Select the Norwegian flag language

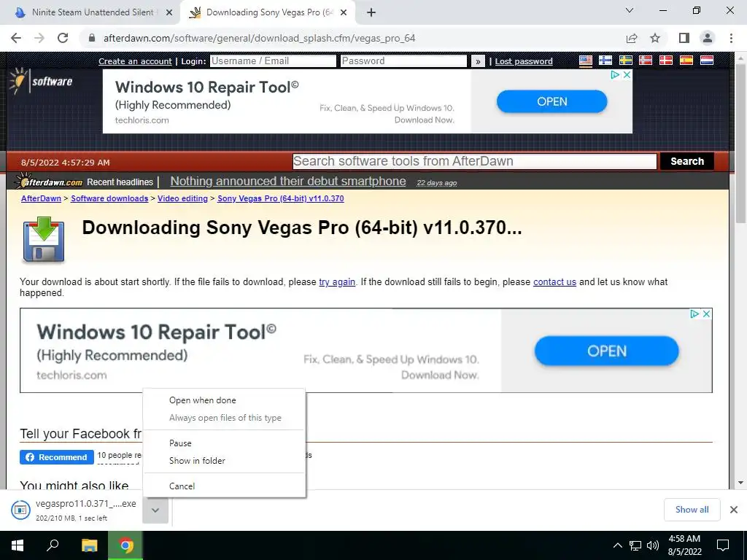click(646, 61)
